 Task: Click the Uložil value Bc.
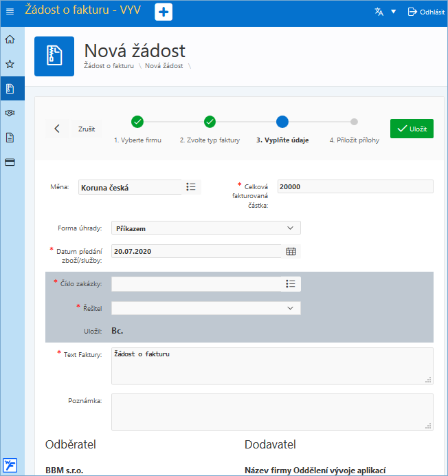click(117, 331)
